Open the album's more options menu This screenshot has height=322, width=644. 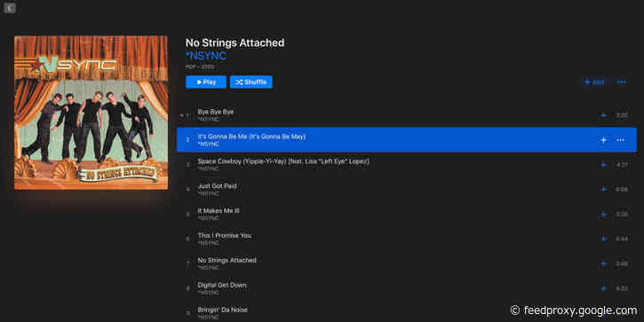coord(622,82)
